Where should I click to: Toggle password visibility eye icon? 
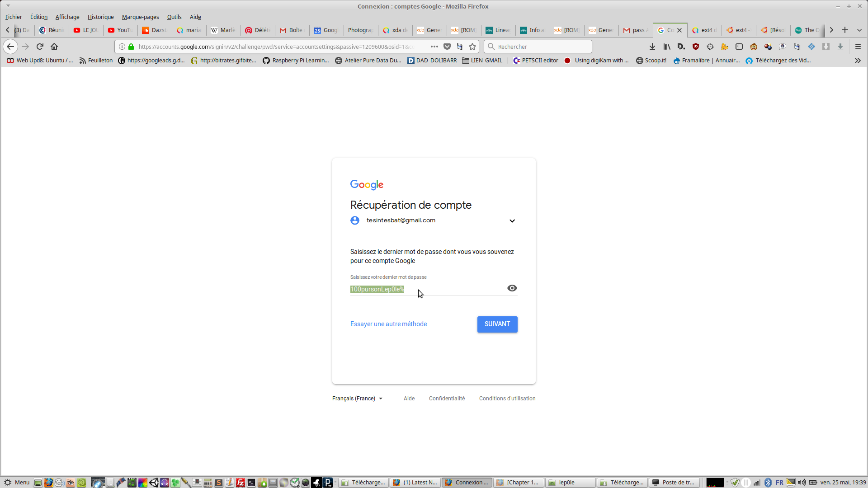point(512,288)
